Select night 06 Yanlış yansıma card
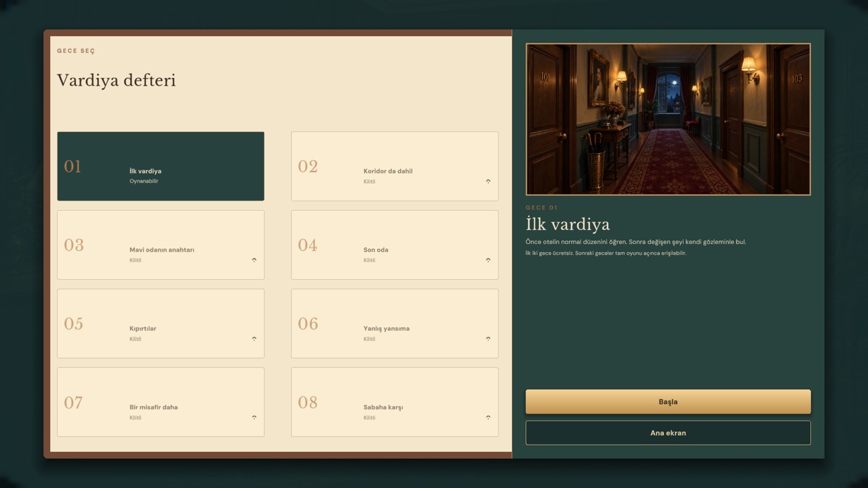Screen dimensions: 868x488 [x=395, y=323]
